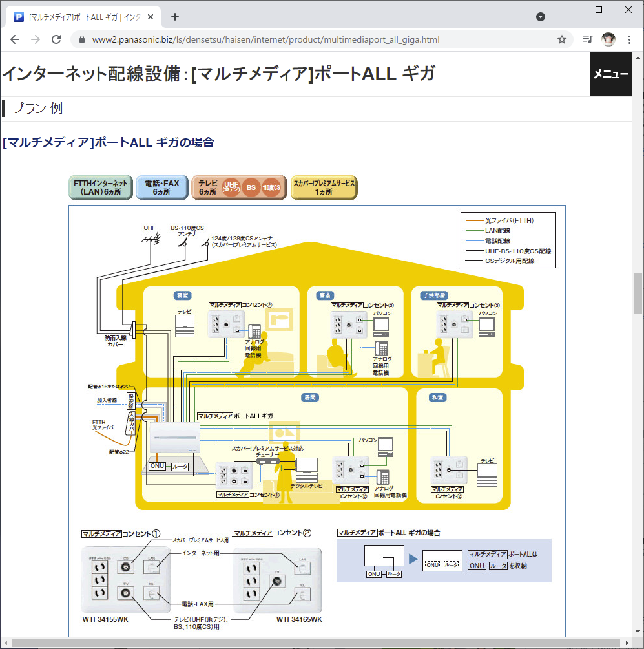Click the ポートALL ギガの場合 blue heading
The image size is (644, 649).
(109, 142)
